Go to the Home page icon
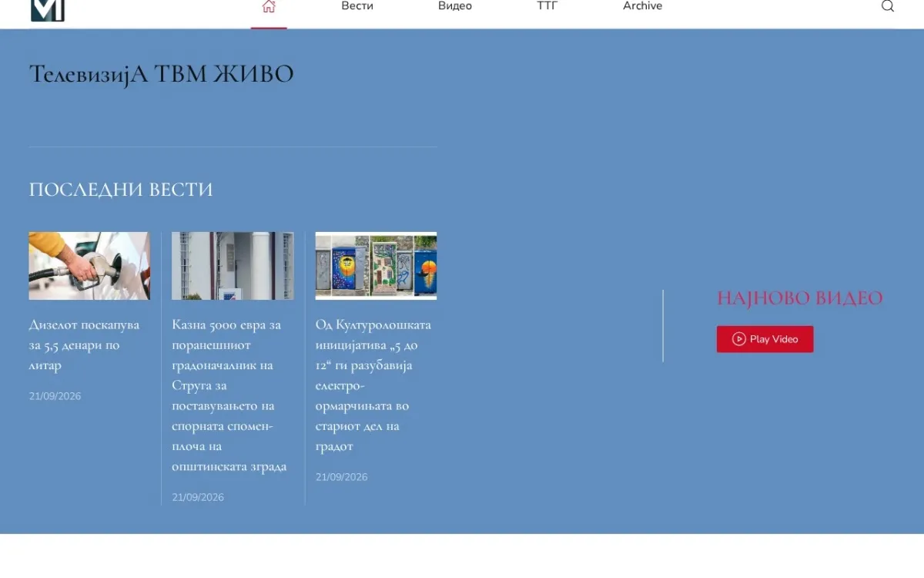This screenshot has width=924, height=578. coord(269,7)
